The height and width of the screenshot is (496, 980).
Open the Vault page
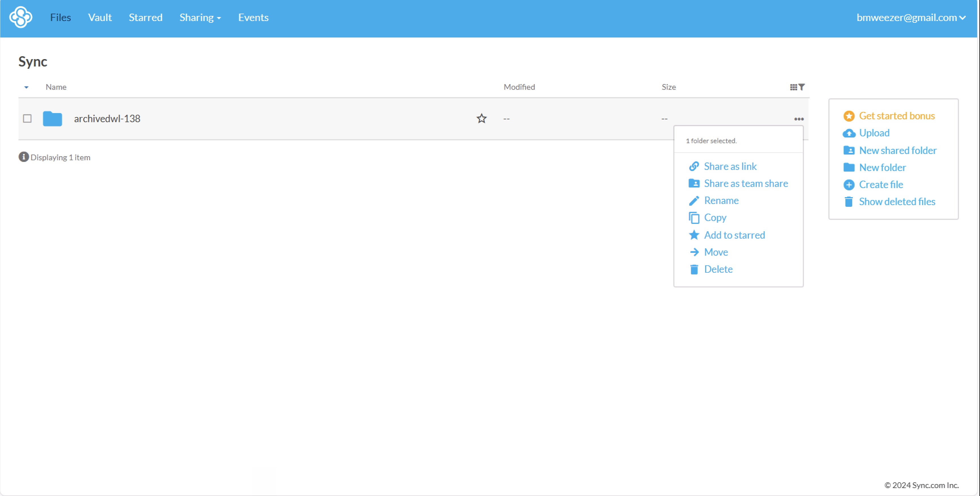100,18
